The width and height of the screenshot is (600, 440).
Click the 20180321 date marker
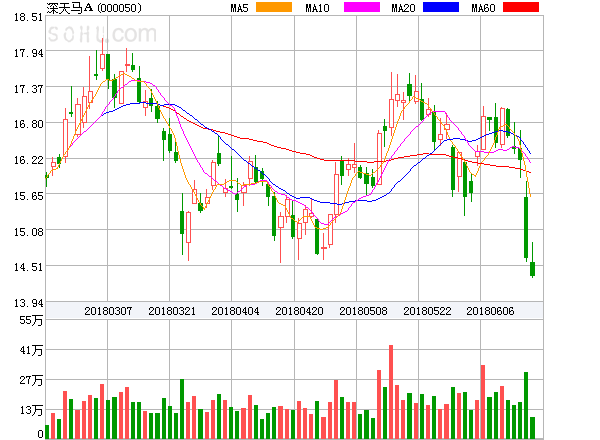(172, 311)
